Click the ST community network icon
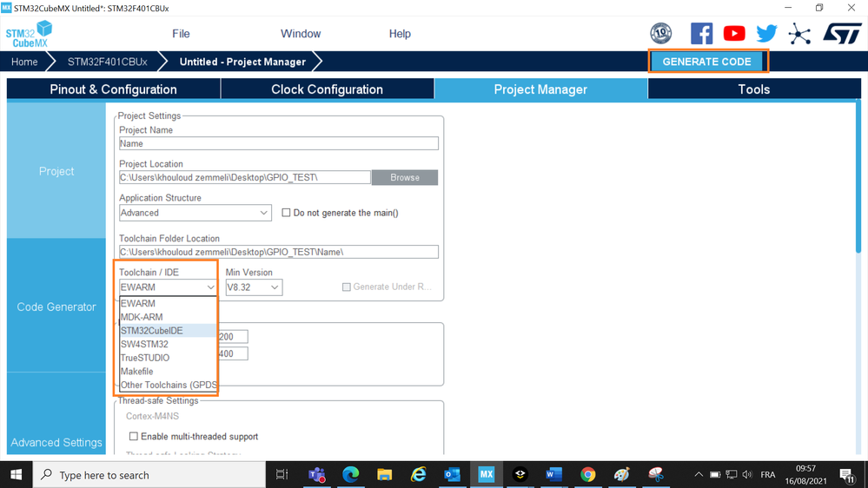 click(x=799, y=34)
